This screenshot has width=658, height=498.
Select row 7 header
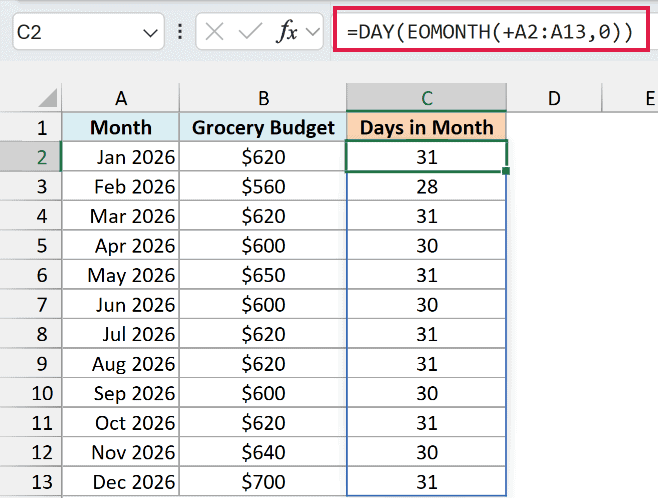click(31, 304)
